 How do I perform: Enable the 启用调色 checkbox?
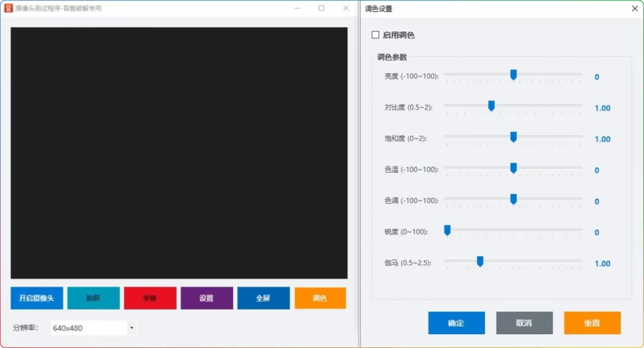point(375,35)
